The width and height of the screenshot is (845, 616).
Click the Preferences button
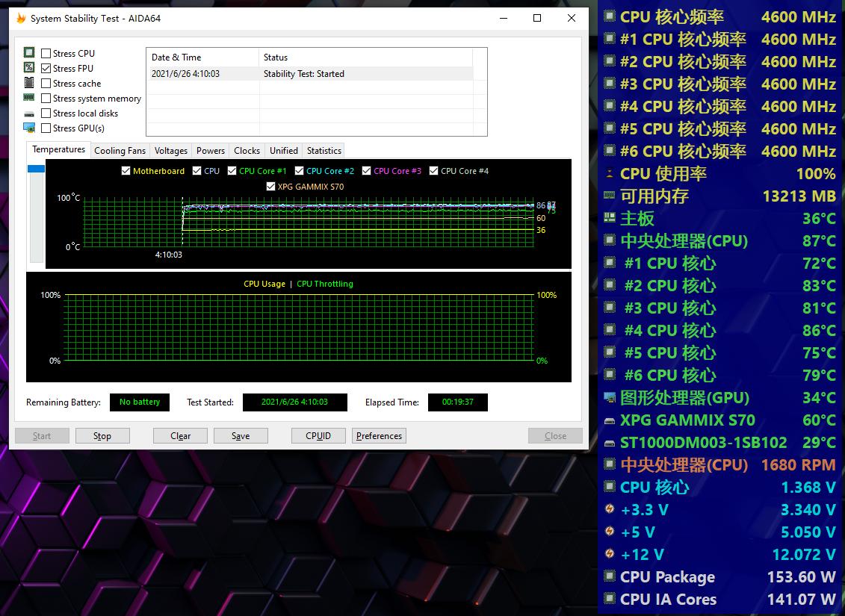click(x=379, y=436)
